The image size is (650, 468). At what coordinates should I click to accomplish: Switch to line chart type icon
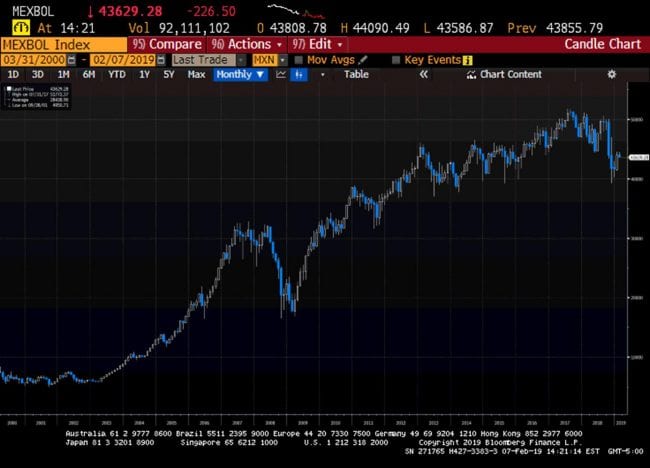tap(281, 75)
